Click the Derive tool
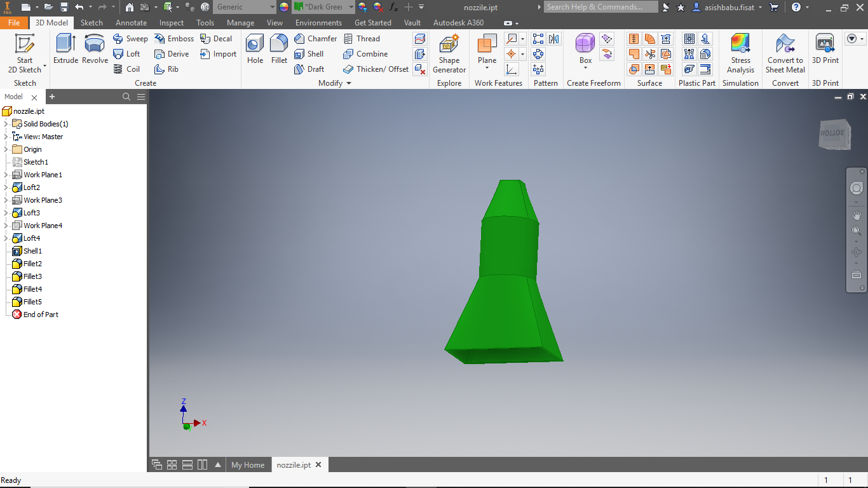 tap(172, 54)
